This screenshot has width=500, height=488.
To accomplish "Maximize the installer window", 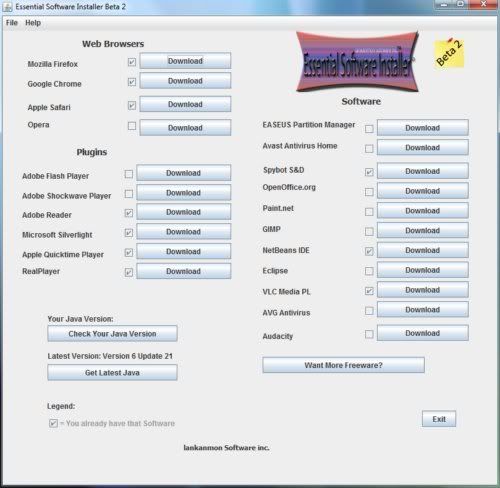I will click(461, 4).
